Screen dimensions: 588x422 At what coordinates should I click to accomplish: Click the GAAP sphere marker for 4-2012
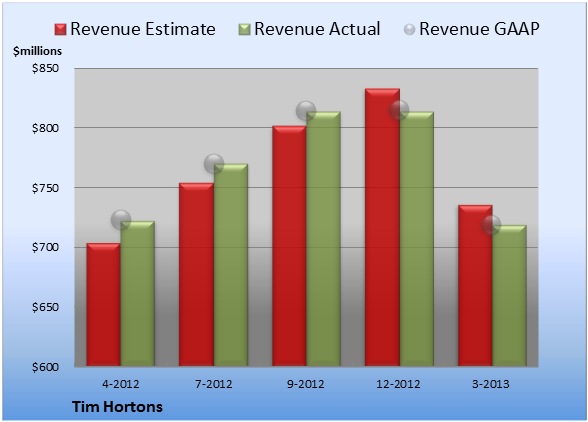(121, 219)
